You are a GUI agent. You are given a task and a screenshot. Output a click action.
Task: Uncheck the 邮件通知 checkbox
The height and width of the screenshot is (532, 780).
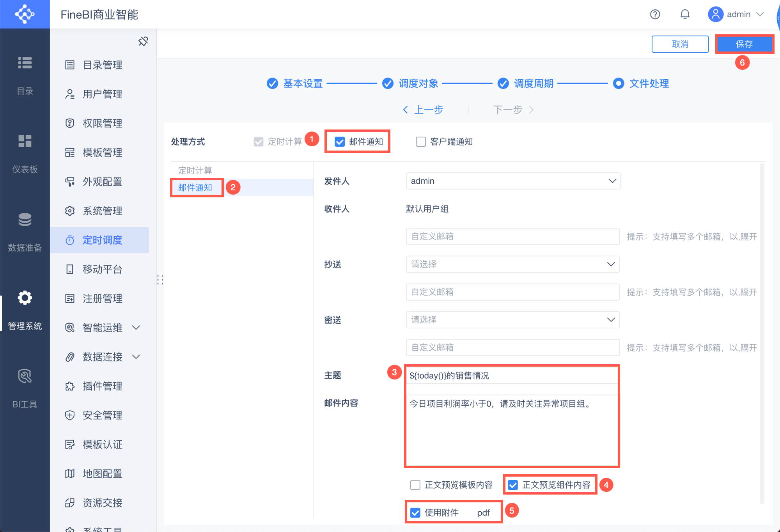[340, 142]
